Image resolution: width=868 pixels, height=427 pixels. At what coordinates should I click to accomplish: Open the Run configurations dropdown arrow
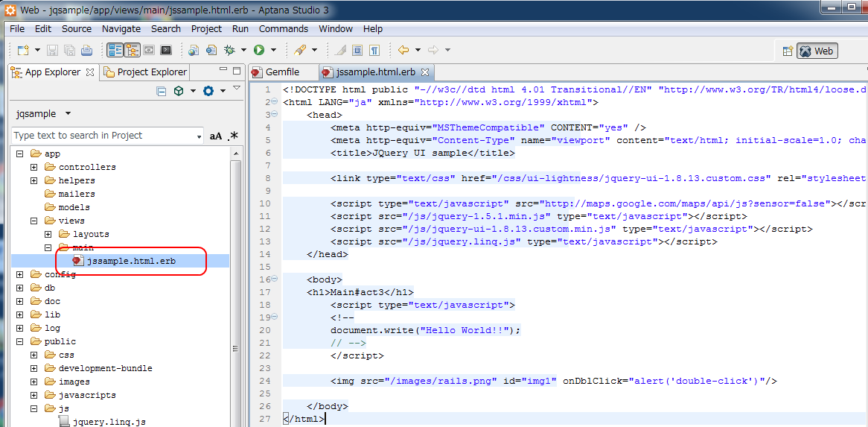(273, 51)
